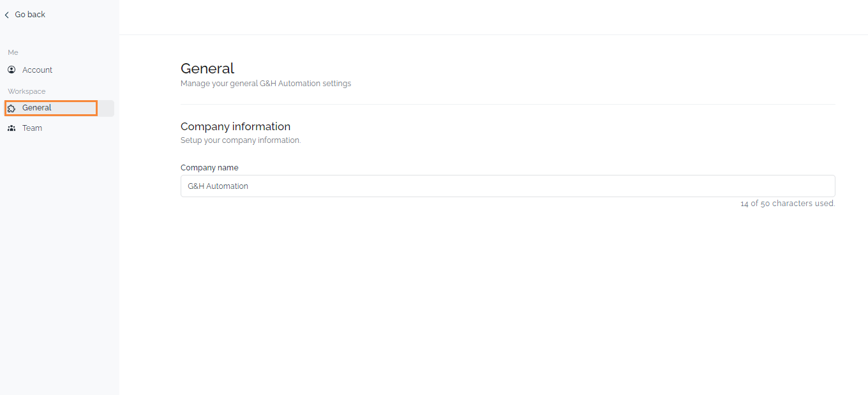Click the 14 of 50 characters counter
The height and width of the screenshot is (395, 868).
point(788,204)
